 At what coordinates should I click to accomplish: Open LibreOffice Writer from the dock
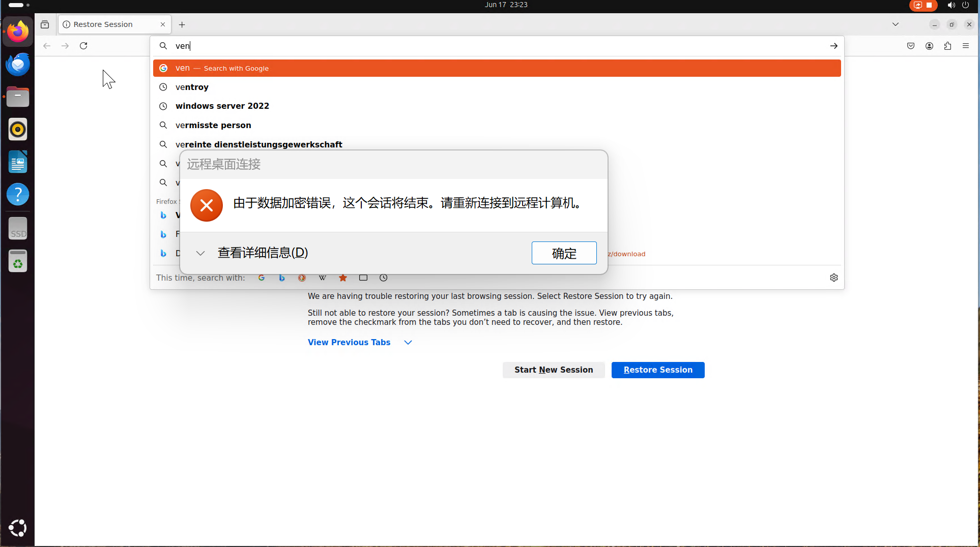click(x=18, y=162)
